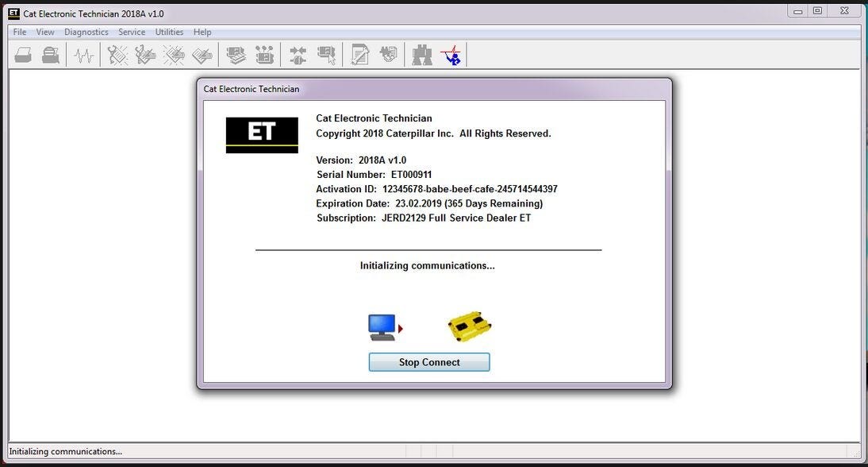Open the Status Tool waveform icon
The image size is (868, 467).
[x=83, y=55]
